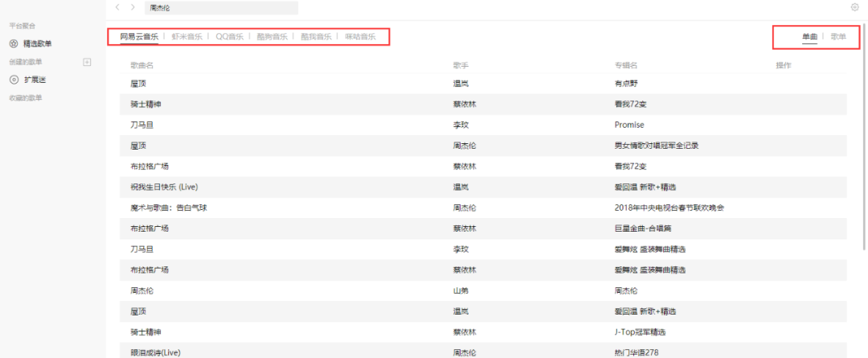The height and width of the screenshot is (358, 868).
Task: Open settings via the gear icon
Action: pyautogui.click(x=854, y=7)
